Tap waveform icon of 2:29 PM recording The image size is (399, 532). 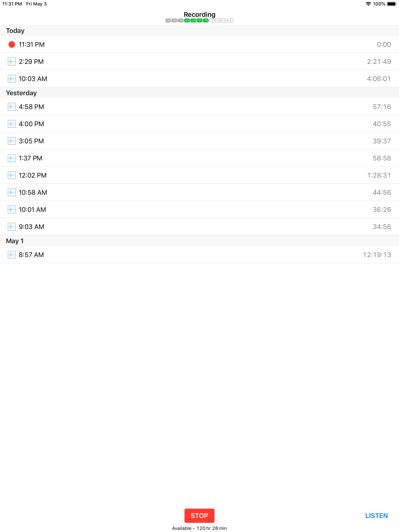11,62
